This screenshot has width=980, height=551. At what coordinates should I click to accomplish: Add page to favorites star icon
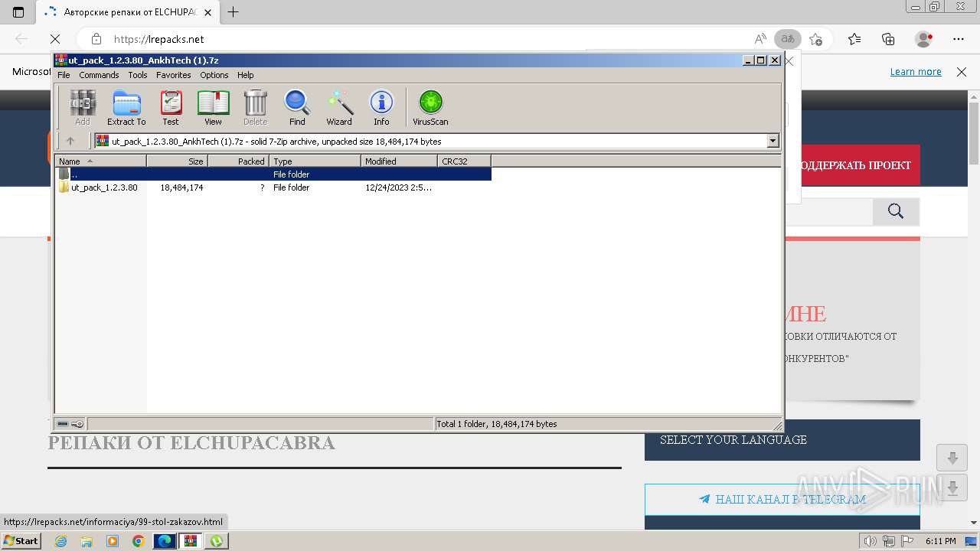coord(816,39)
